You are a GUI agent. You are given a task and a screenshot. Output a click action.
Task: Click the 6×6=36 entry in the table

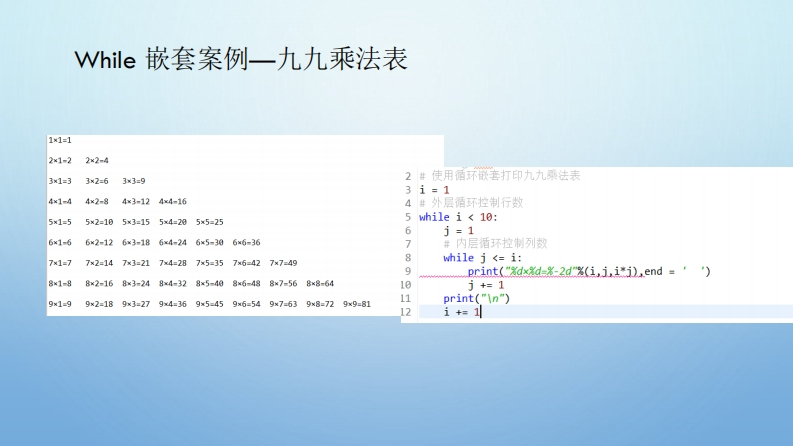[x=247, y=242]
